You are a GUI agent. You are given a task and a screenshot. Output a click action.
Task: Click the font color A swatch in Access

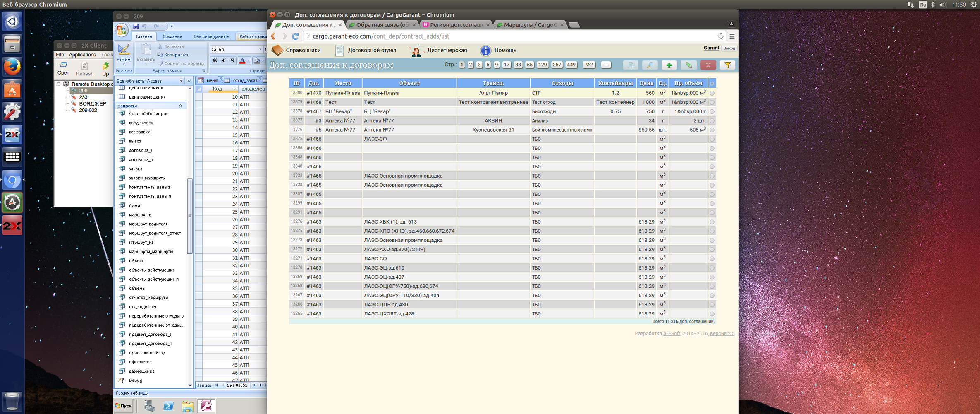(x=242, y=60)
